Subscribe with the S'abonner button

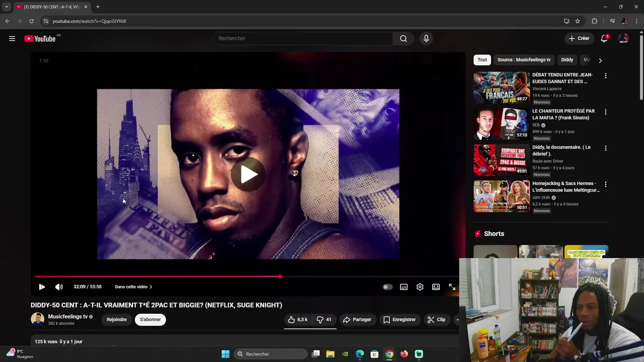(150, 320)
